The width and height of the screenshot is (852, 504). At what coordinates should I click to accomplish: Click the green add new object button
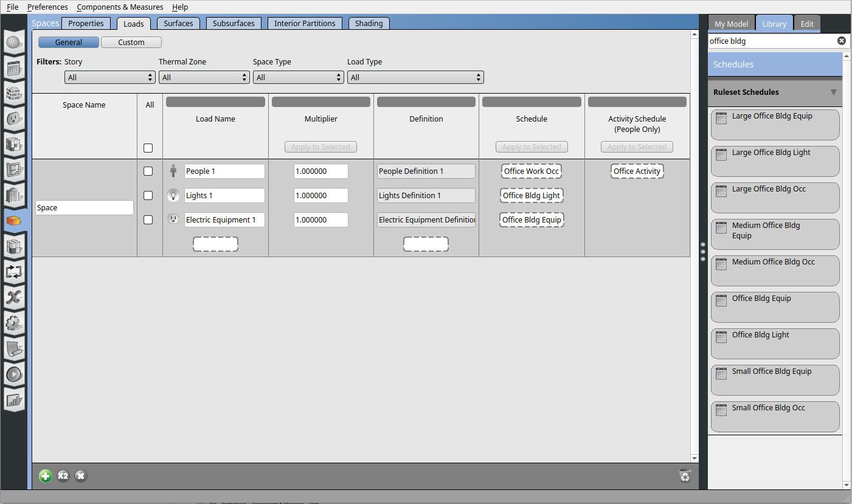(46, 476)
